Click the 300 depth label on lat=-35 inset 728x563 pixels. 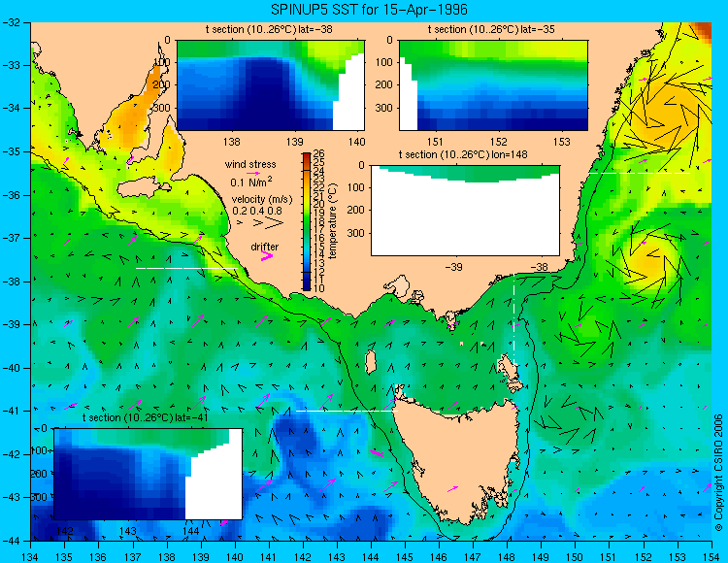pyautogui.click(x=385, y=108)
